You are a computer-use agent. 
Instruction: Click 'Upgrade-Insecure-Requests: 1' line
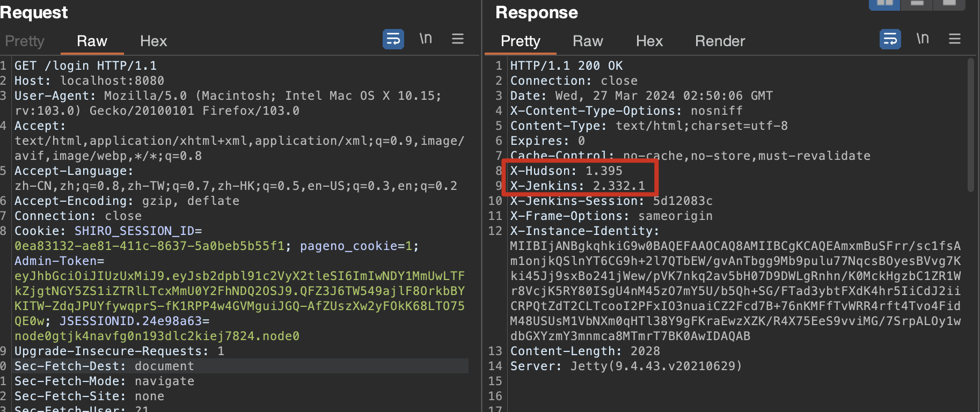click(119, 351)
